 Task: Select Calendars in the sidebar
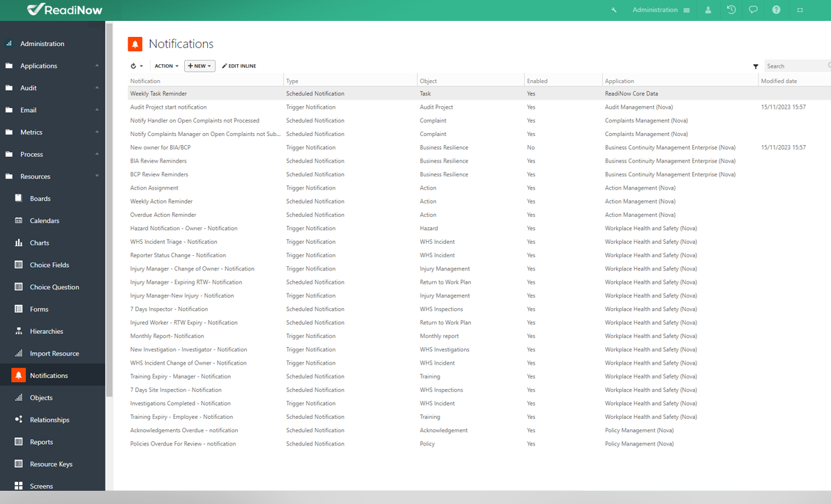[45, 221]
